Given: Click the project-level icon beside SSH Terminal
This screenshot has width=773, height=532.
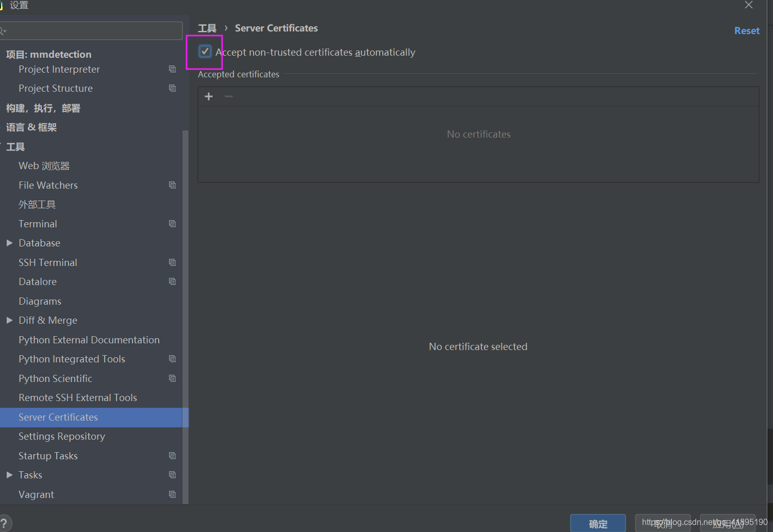Looking at the screenshot, I should tap(172, 262).
